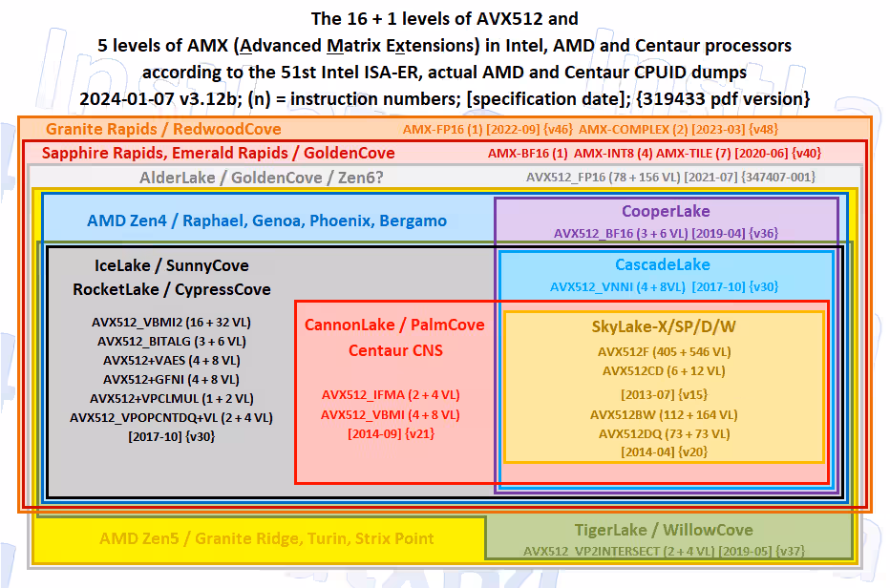The width and height of the screenshot is (890, 588).
Task: Select 'AVX512_BITALG (3 + 6 VL)' line
Action: (172, 342)
